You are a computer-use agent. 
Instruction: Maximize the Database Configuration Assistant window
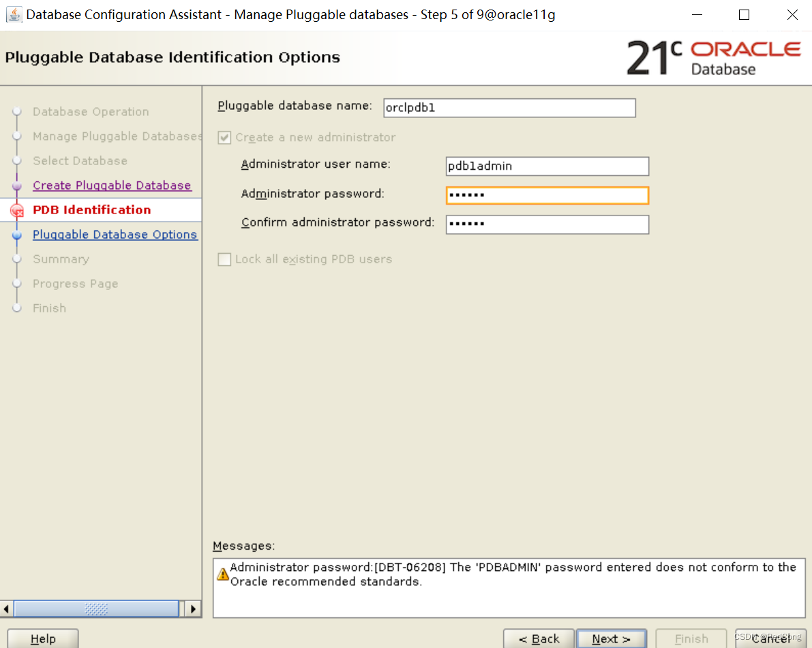point(744,14)
